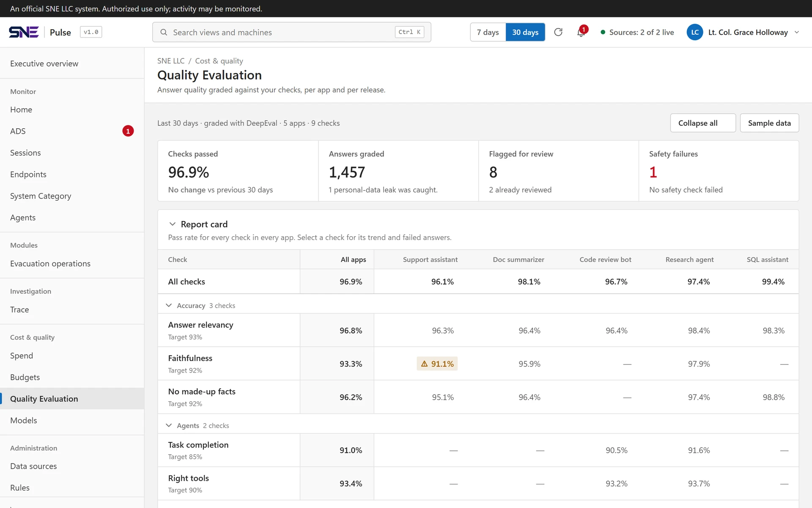The image size is (812, 508).
Task: Click SNE LLC breadcrumb link
Action: [x=171, y=61]
